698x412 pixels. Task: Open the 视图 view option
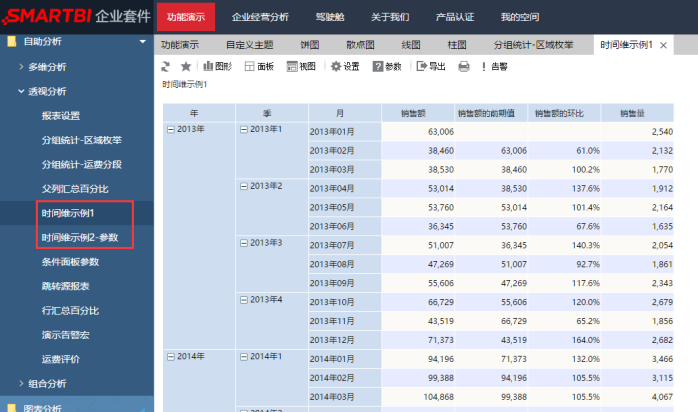coord(301,66)
